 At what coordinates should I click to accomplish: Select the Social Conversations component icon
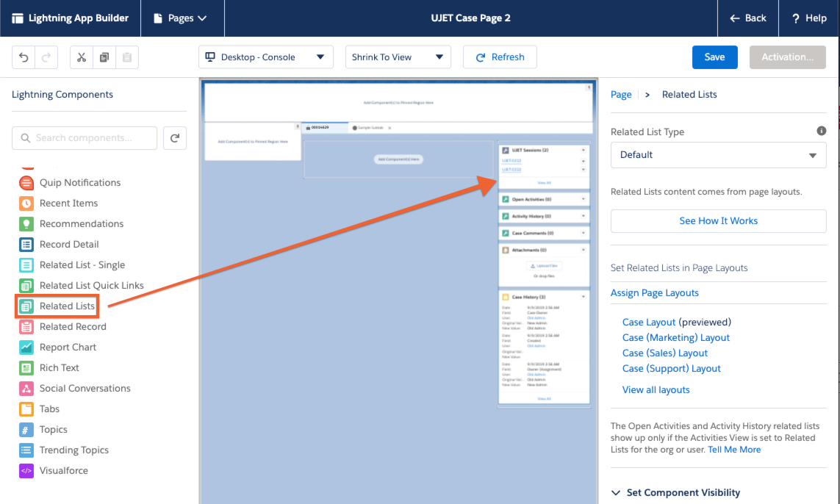click(26, 389)
